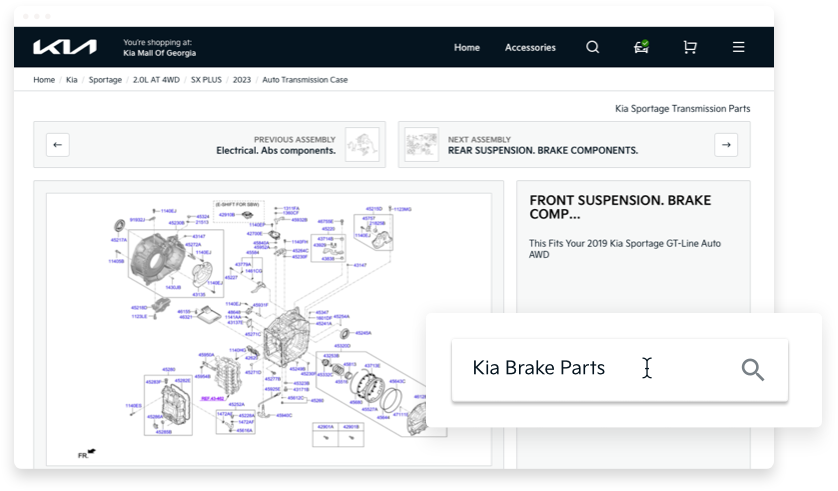The height and width of the screenshot is (491, 838).
Task: Click the REF. 43-462 reference label in diagram
Action: tap(212, 399)
